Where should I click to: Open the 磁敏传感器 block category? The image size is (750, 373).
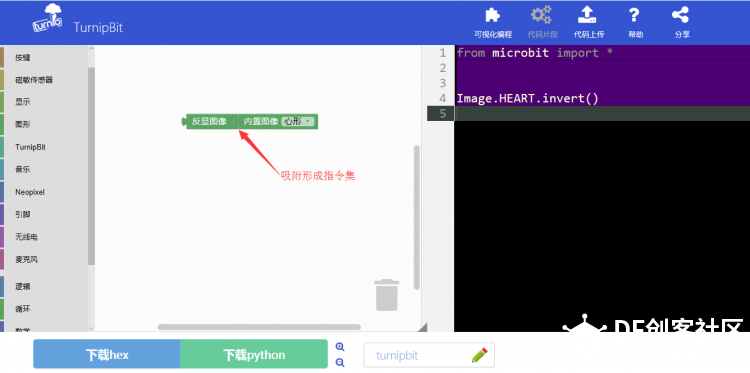44,80
